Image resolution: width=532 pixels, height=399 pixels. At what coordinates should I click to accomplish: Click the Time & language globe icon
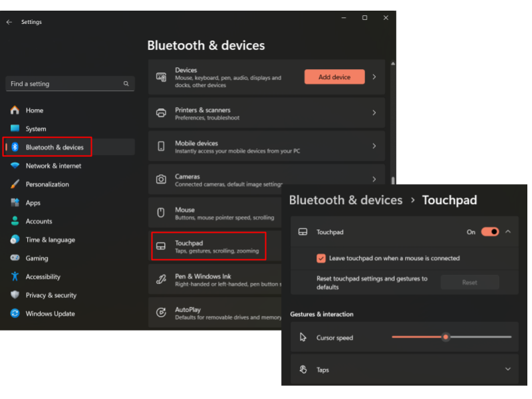[15, 239]
